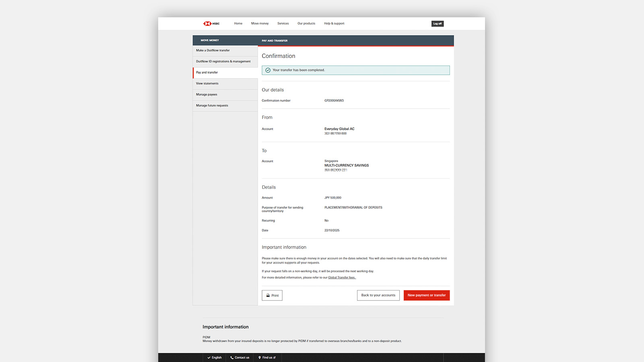This screenshot has height=362, width=644.
Task: Go to View statements
Action: click(207, 84)
